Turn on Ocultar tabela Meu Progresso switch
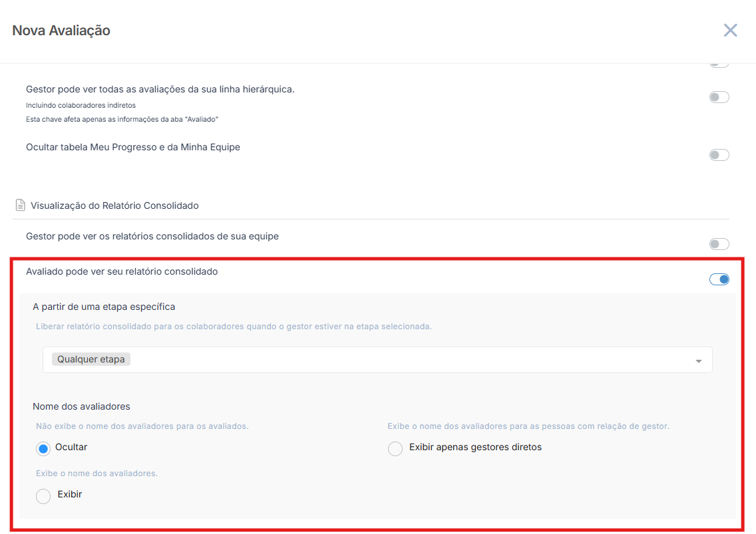Screen dimensions: 756x534 click(x=719, y=155)
